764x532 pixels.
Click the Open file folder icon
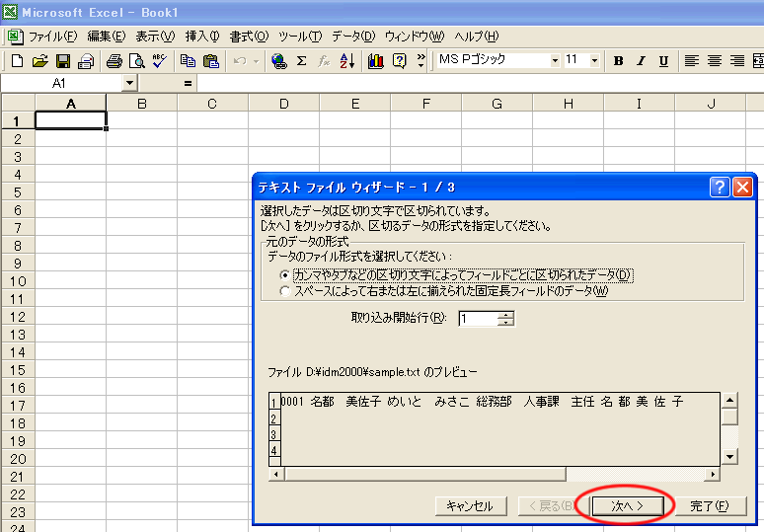point(39,61)
